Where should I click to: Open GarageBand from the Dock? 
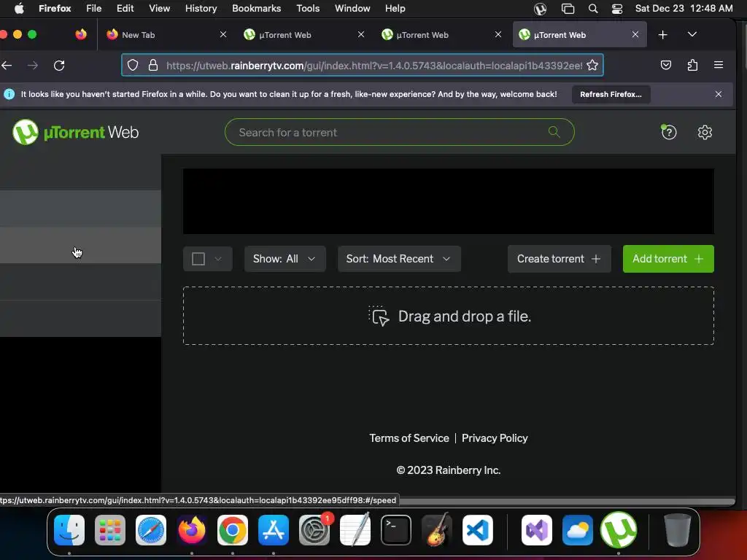point(436,529)
